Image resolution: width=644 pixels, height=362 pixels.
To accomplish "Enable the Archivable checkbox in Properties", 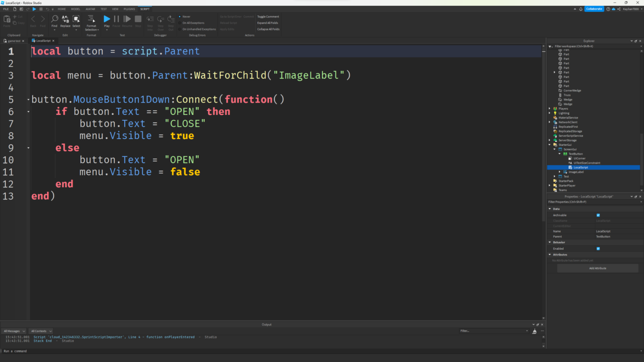I will [598, 215].
